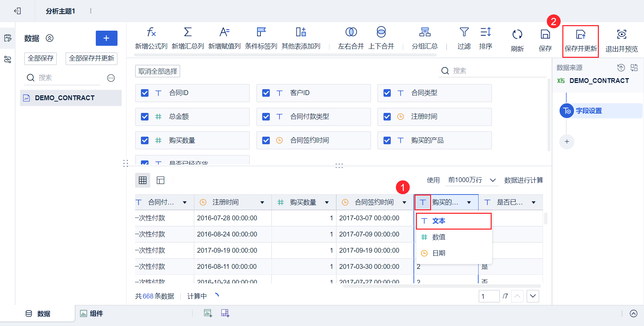Go to previous page arrow
Image resolution: width=644 pixels, height=326 pixels.
tap(517, 296)
